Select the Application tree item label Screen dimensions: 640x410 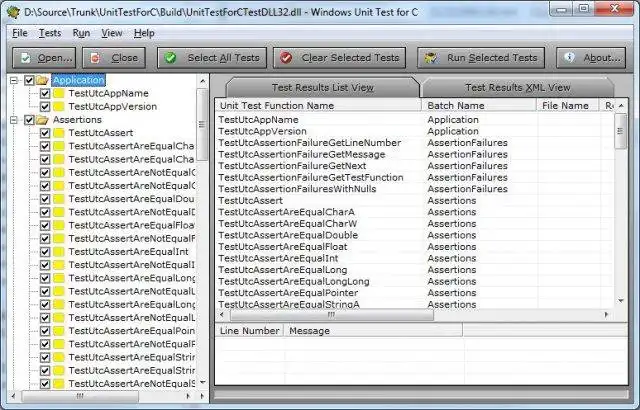point(78,80)
